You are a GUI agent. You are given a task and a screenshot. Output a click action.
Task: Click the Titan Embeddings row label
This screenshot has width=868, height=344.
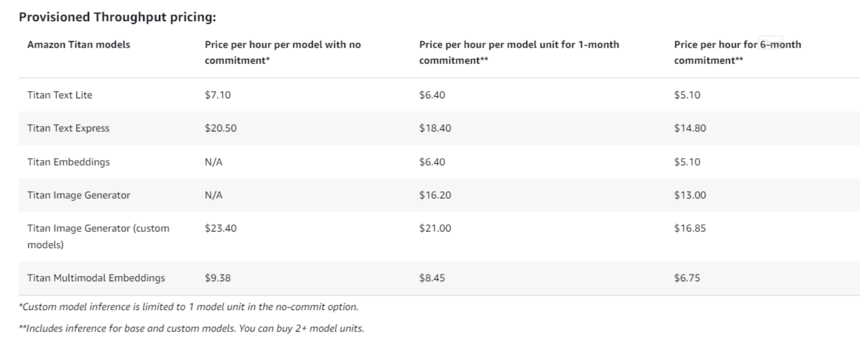68,162
